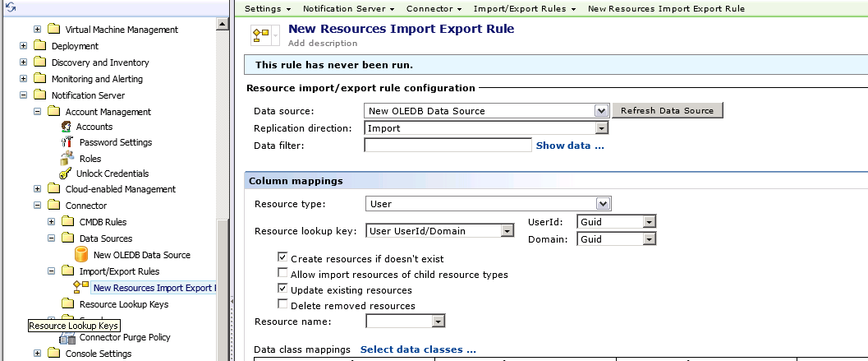Click the Accounts user icon
Screen dimensions: 868x361
point(68,127)
